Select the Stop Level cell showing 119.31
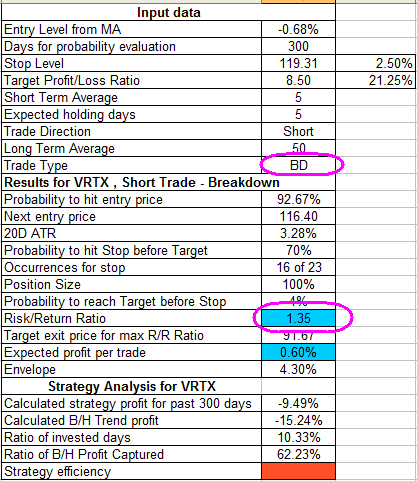Viewport: 417px width, 481px height. [298, 63]
